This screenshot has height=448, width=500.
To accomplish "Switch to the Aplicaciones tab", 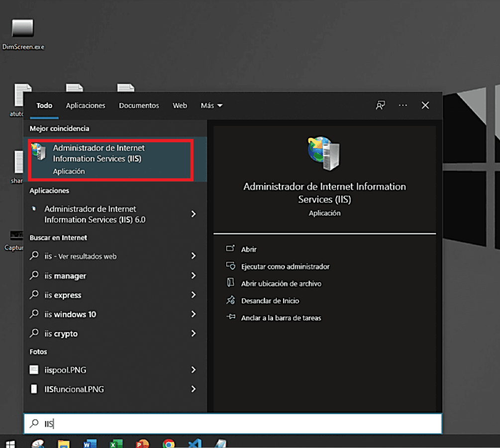I will (x=86, y=106).
